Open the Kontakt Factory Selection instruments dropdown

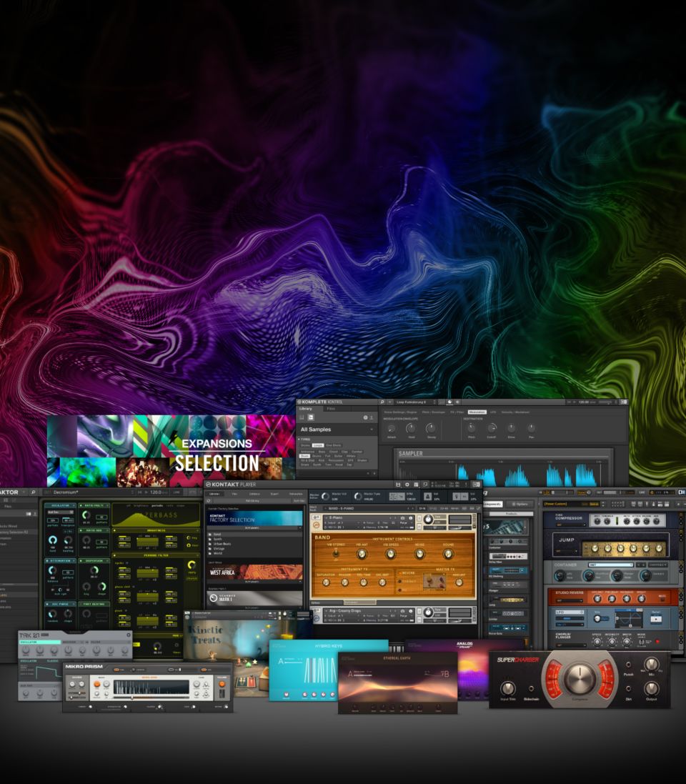(x=254, y=528)
